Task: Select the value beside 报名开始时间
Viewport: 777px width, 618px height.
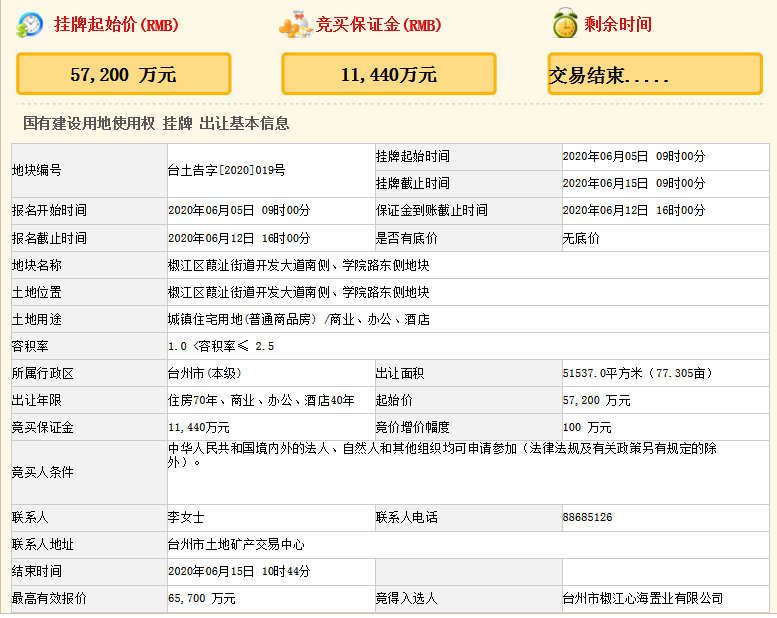Action: pos(239,211)
